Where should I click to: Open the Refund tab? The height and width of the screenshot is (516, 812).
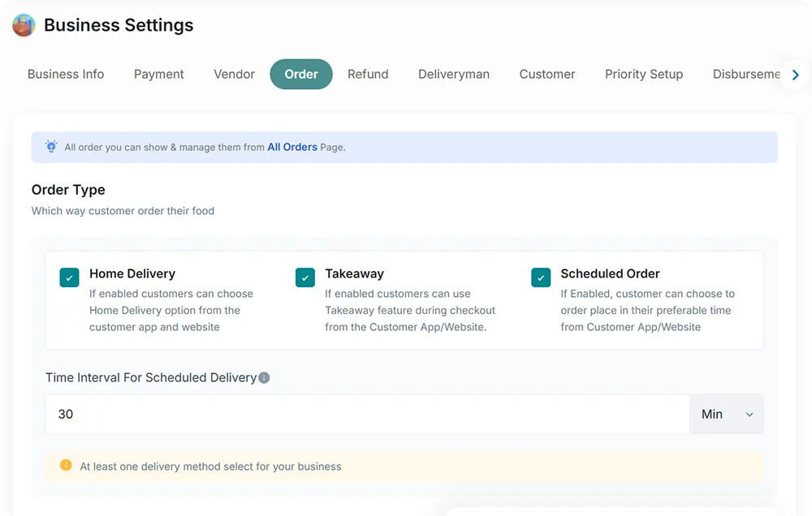point(368,74)
